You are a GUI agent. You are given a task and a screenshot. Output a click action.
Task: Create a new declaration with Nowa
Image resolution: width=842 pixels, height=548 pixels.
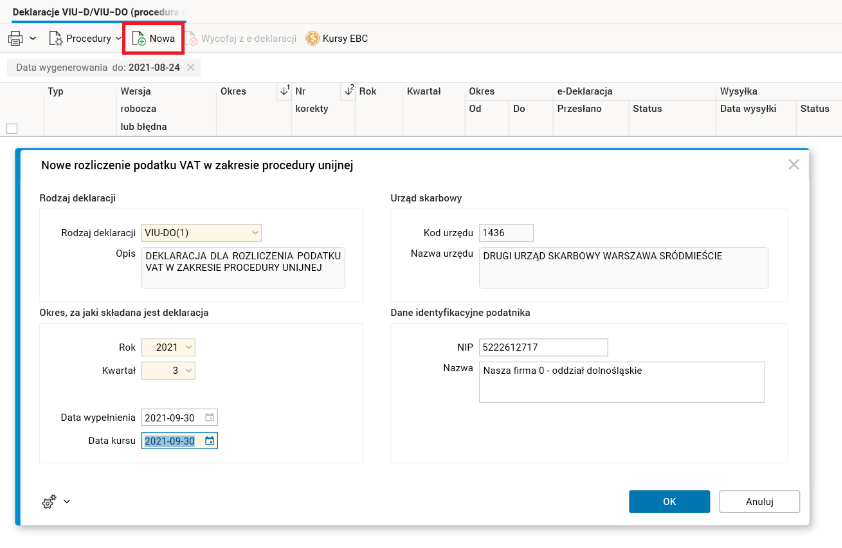tap(153, 39)
